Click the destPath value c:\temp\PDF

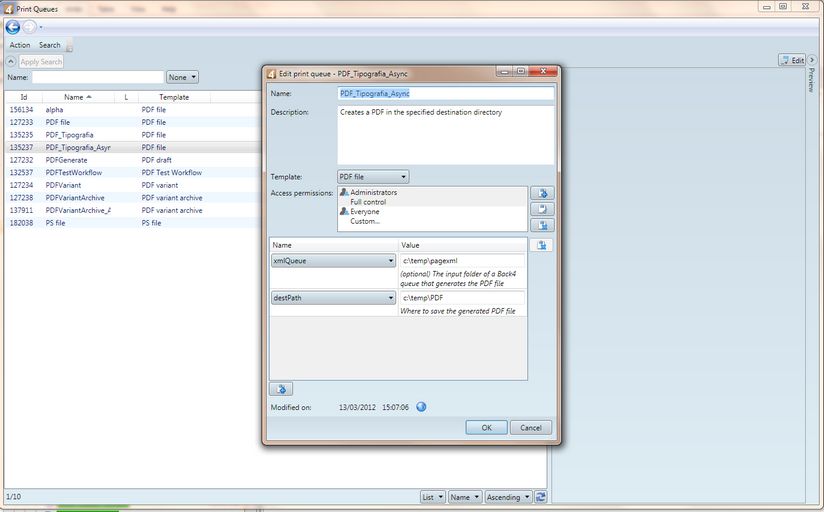(x=462, y=298)
